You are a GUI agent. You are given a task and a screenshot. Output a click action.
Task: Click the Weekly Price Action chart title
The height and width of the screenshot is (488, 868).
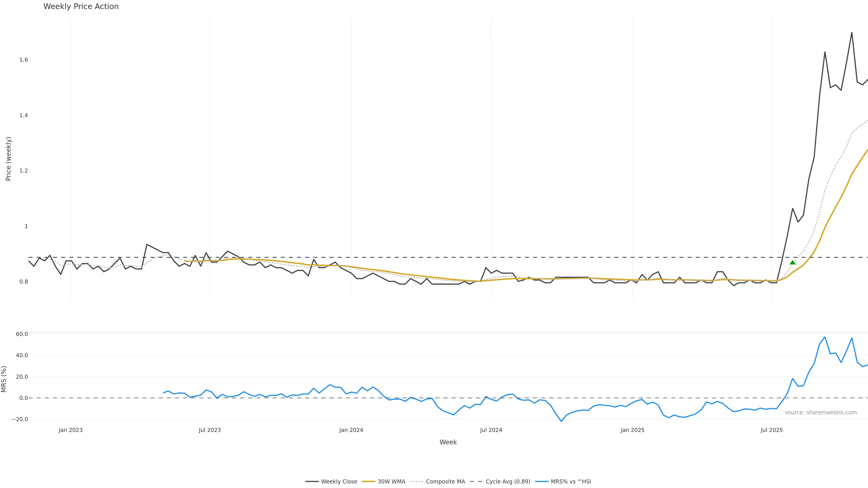(81, 6)
